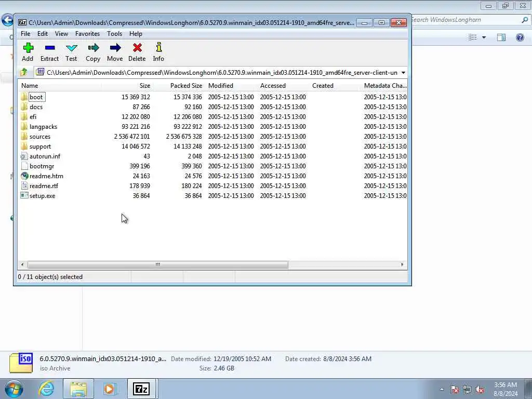Expand the address path dropdown arrow
532x399 pixels.
coord(403,73)
